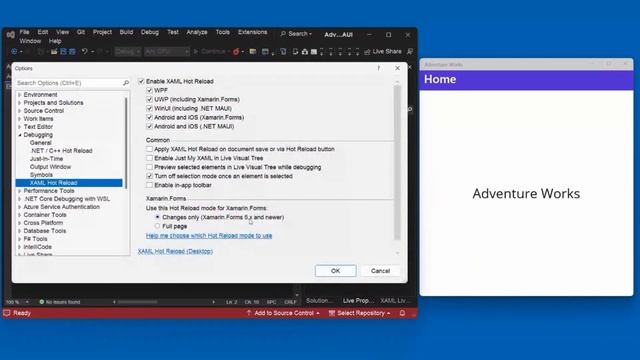Expand the Environment tree node
This screenshot has height=360, width=640.
20,95
